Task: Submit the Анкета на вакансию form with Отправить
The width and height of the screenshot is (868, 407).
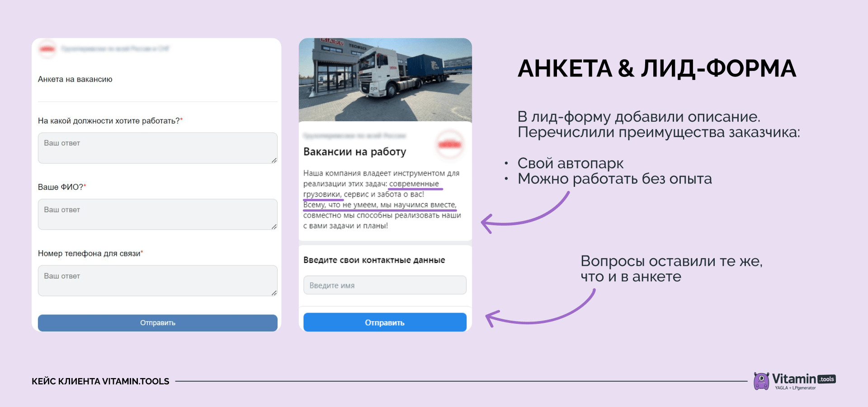Action: pyautogui.click(x=157, y=323)
